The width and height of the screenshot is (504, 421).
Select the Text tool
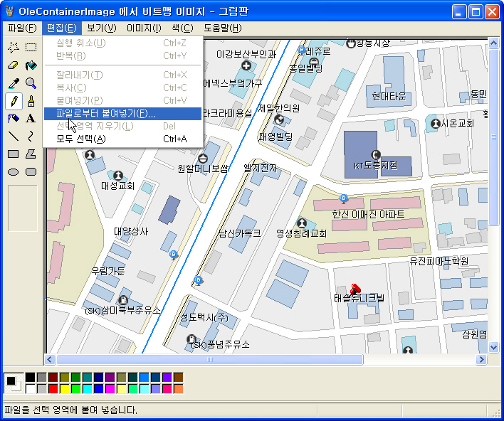point(31,119)
